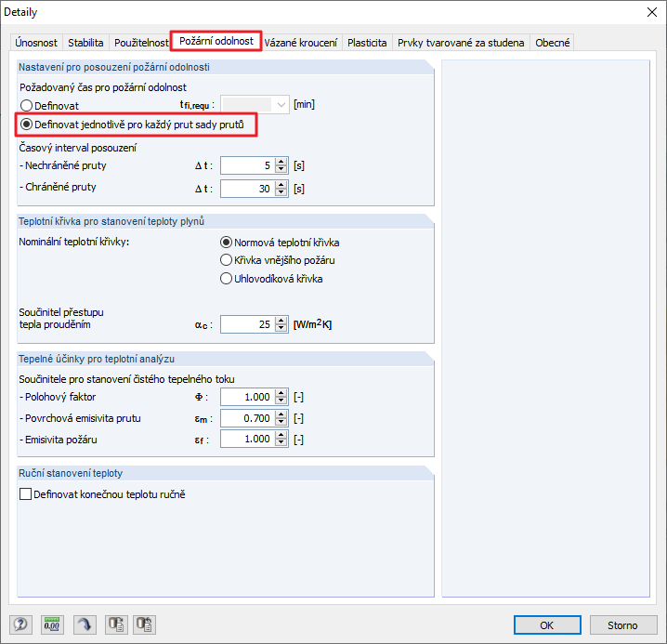
Task: Close the Detaily dialog window
Action: pyautogui.click(x=652, y=12)
